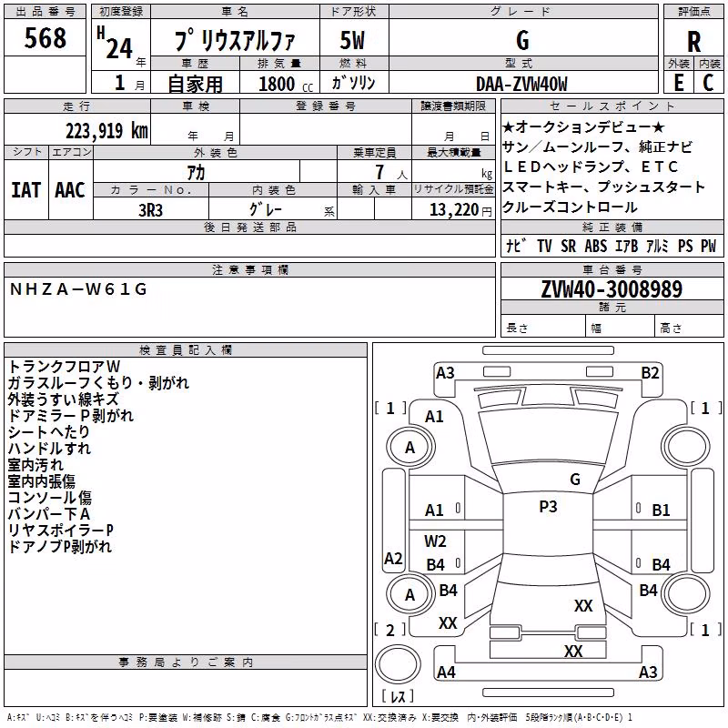The width and height of the screenshot is (728, 728).
Task: Select the A4 rear bumper mark
Action: point(446,672)
